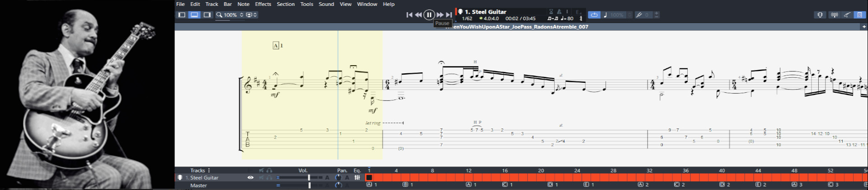Click the guitar icon of Steel Guitar track

(x=180, y=178)
